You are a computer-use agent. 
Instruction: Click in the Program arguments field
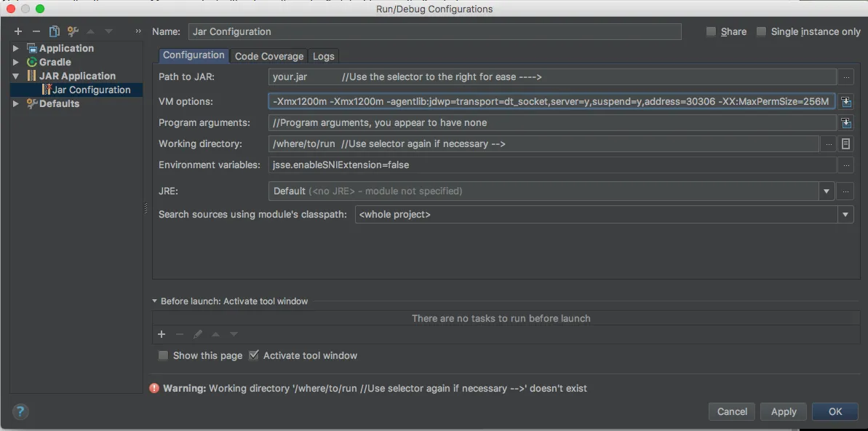pyautogui.click(x=552, y=123)
